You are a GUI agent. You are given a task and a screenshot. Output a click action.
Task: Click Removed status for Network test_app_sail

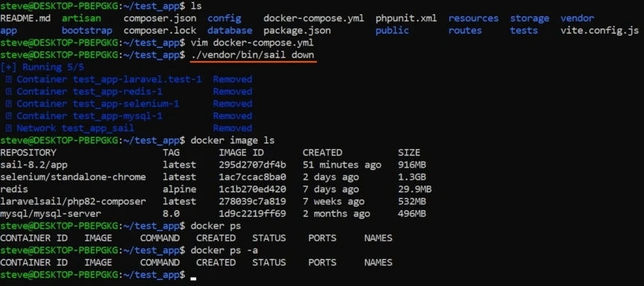click(233, 128)
